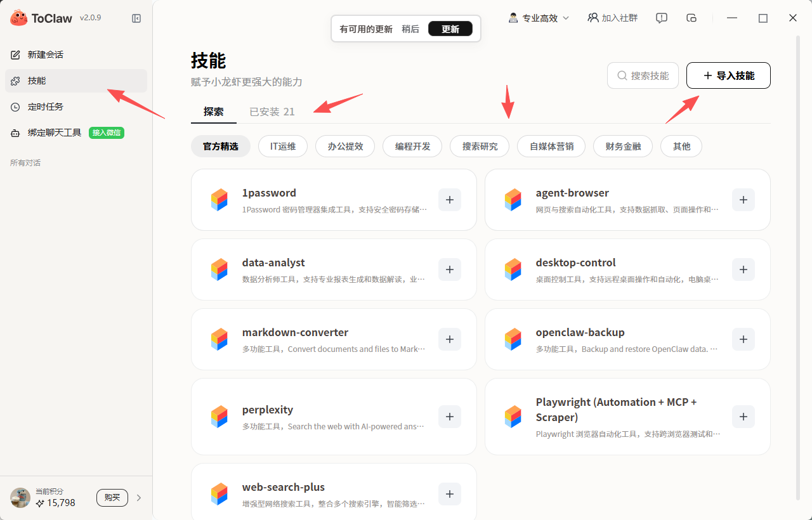The image size is (812, 520).
Task: Click the black 更新 button
Action: [450, 29]
